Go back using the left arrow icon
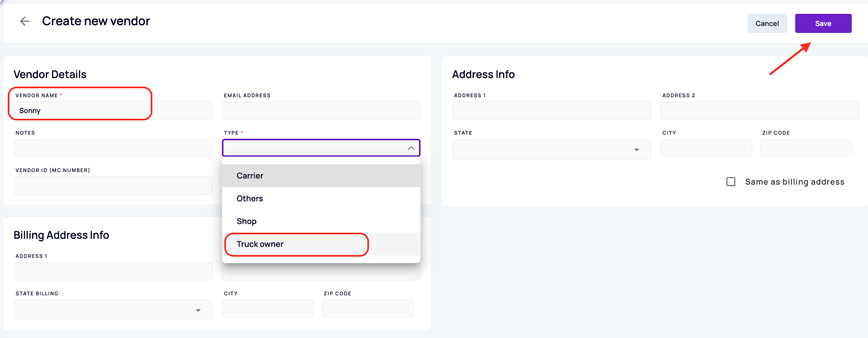The width and height of the screenshot is (868, 338). coord(25,21)
